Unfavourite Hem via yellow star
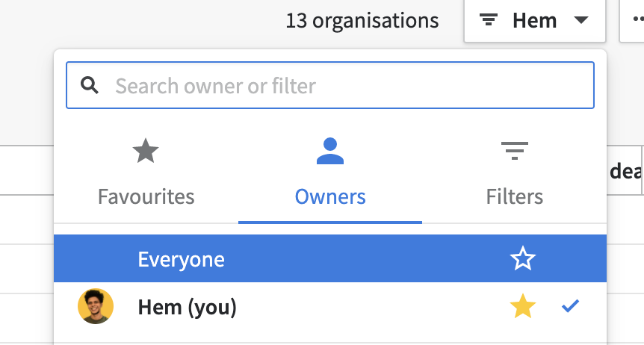Image resolution: width=644 pixels, height=345 pixels. tap(522, 306)
